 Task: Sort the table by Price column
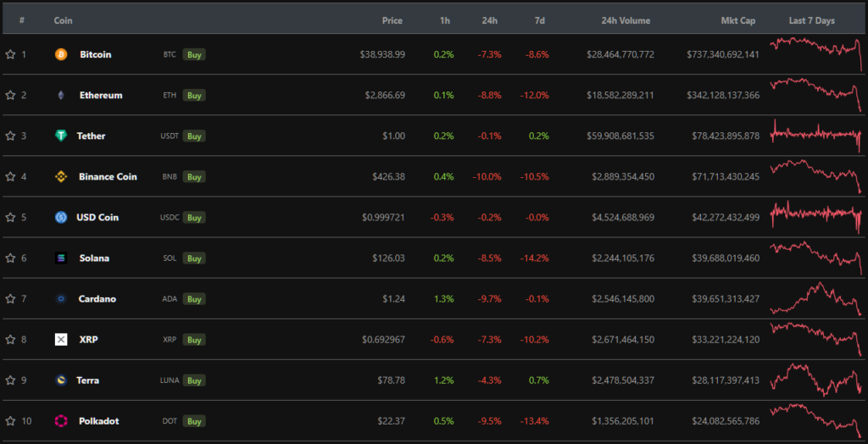pyautogui.click(x=392, y=20)
